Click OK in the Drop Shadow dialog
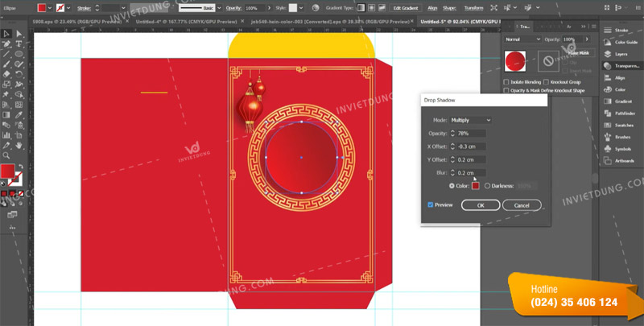Screen dimensions: 644x326 point(480,205)
